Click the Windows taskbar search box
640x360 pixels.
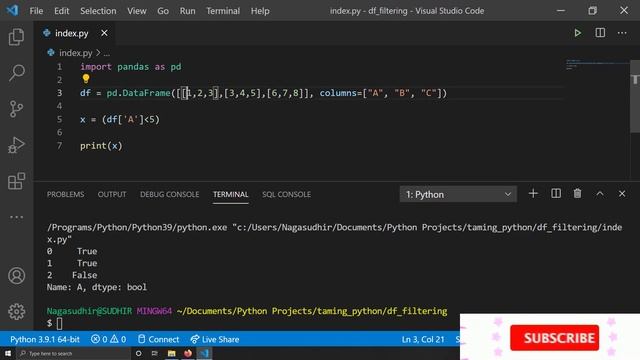(x=73, y=353)
